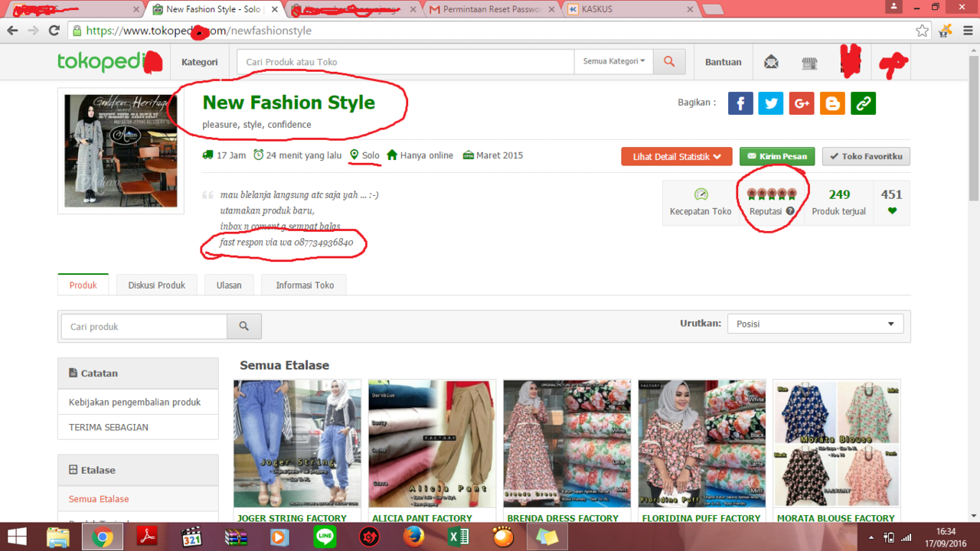Show hidden system tray icons
Viewport: 980px width, 551px height.
coord(873,537)
